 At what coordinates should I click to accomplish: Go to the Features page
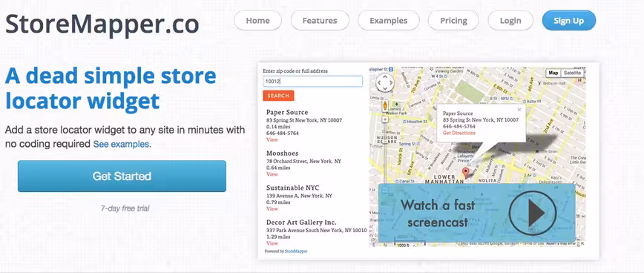(x=320, y=21)
